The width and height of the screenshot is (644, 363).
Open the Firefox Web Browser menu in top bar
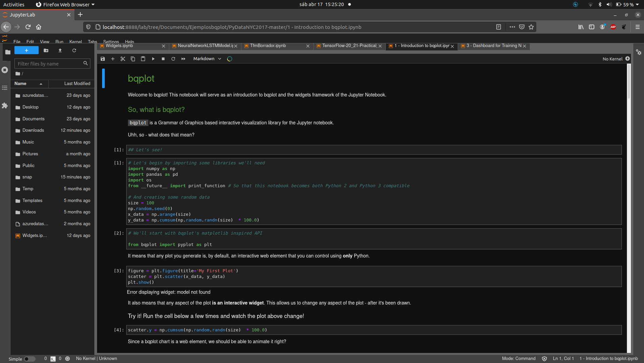tap(65, 4)
